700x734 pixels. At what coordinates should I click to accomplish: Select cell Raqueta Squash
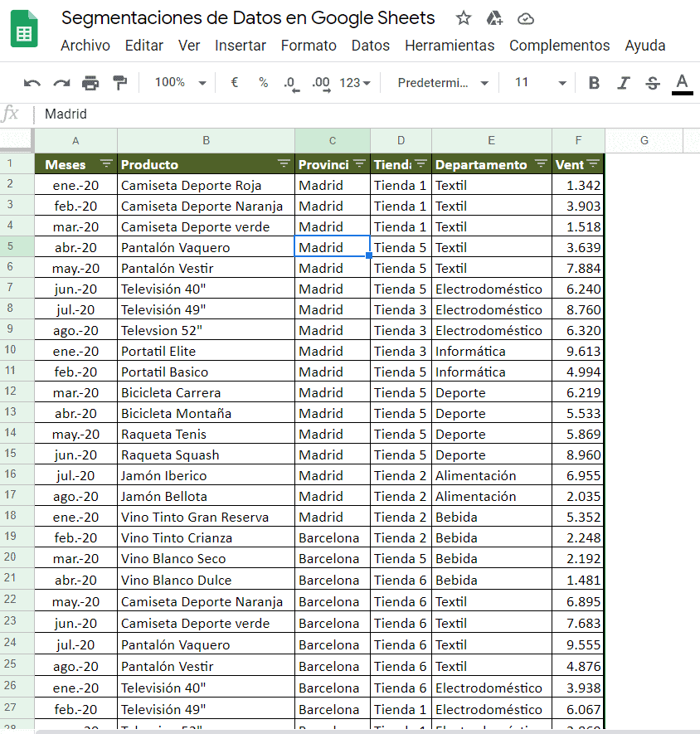(206, 454)
